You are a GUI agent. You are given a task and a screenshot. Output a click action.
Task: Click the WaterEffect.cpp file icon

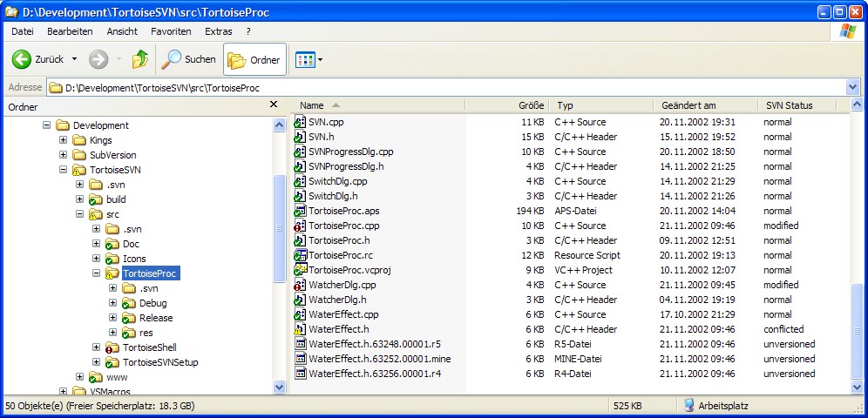[x=300, y=314]
